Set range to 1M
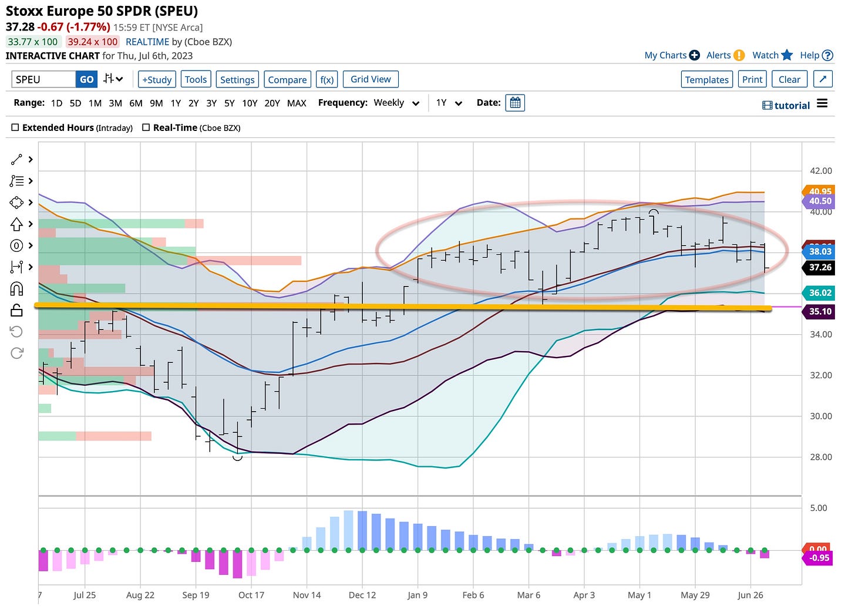 click(95, 103)
